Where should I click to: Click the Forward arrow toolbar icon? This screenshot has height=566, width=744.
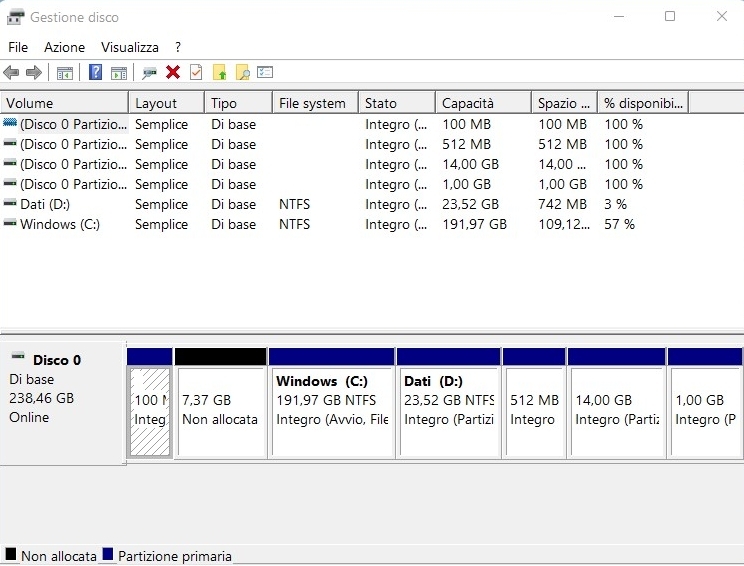click(34, 73)
